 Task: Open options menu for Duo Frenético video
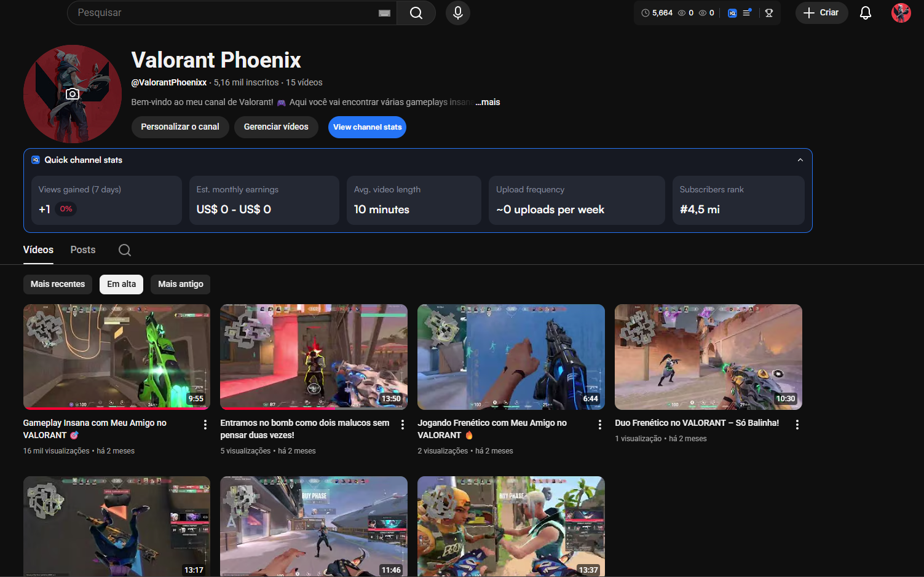[797, 425]
